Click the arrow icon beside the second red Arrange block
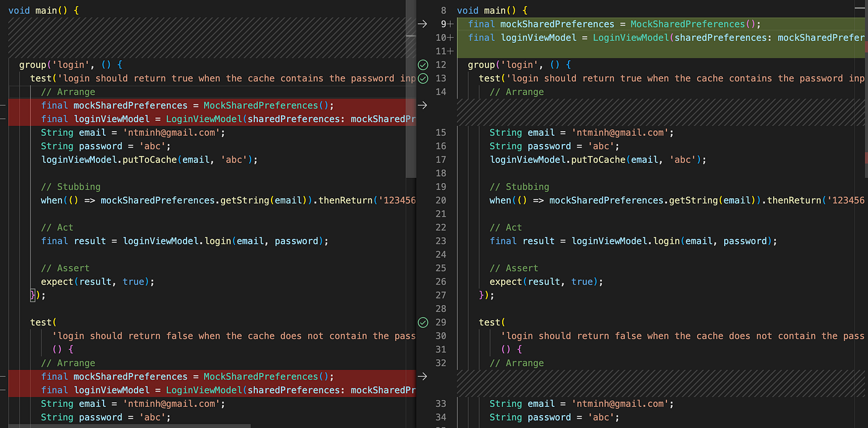 (422, 377)
